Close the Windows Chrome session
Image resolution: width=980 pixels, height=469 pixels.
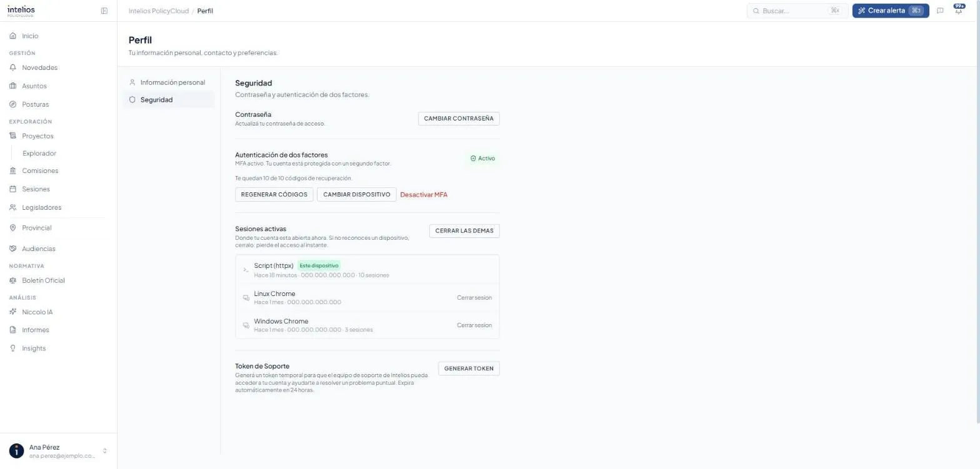[x=474, y=325]
